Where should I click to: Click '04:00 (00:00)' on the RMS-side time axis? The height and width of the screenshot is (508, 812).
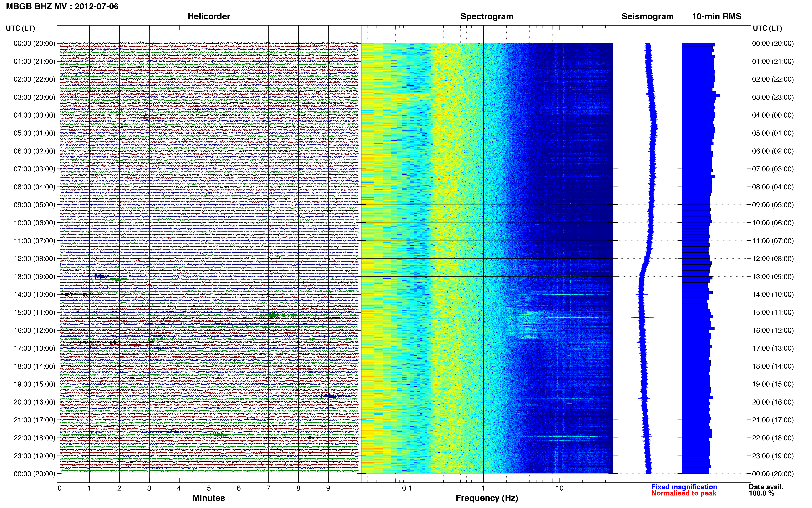point(773,115)
